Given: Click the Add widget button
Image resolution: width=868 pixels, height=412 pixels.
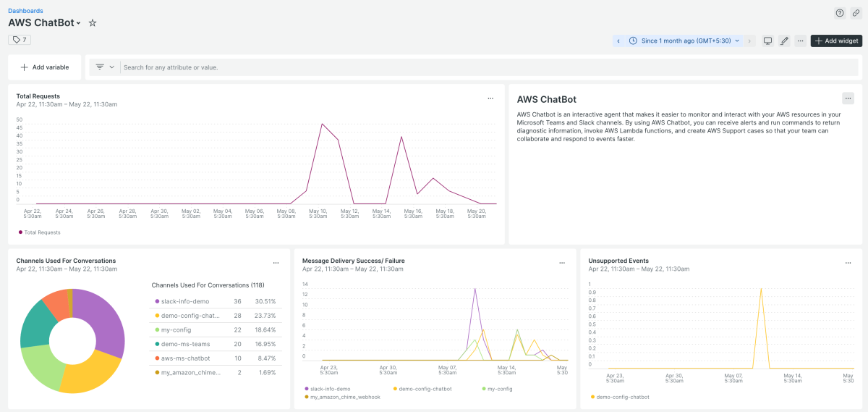Looking at the screenshot, I should click(x=836, y=41).
